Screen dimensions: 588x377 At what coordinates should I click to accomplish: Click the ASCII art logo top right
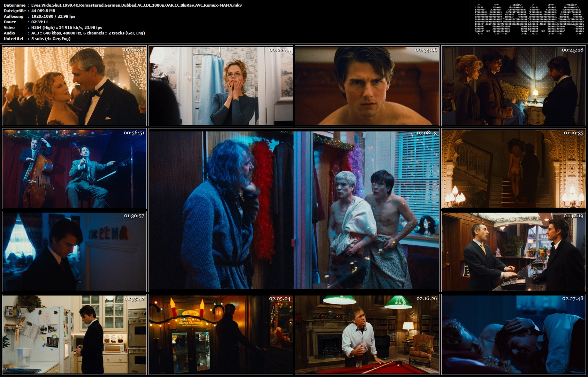pyautogui.click(x=529, y=19)
